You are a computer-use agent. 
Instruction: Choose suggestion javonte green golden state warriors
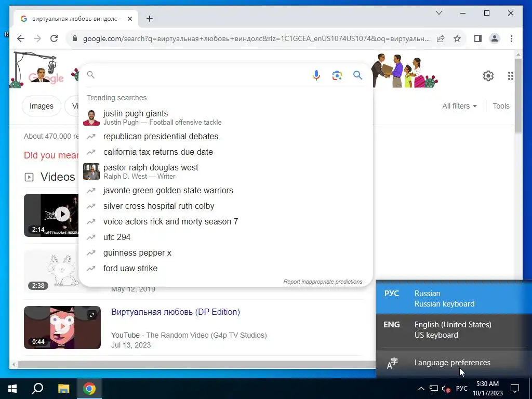(225, 190)
